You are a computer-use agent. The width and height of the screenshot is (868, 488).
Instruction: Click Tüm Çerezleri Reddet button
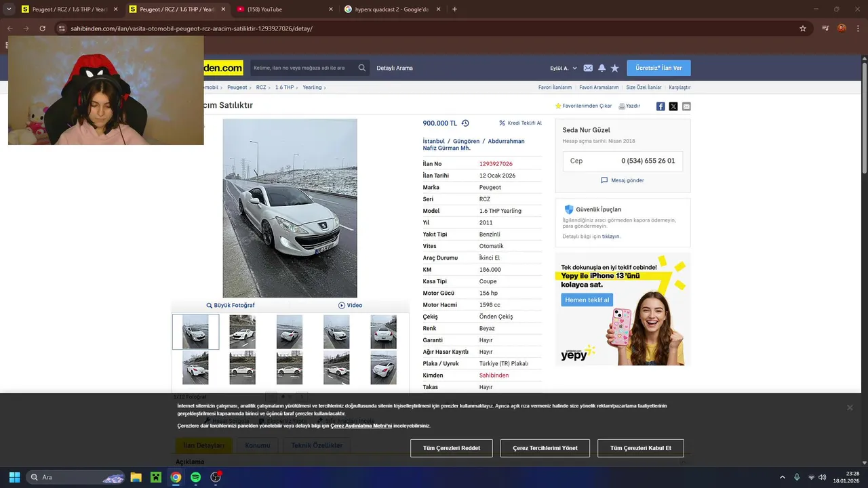(452, 448)
